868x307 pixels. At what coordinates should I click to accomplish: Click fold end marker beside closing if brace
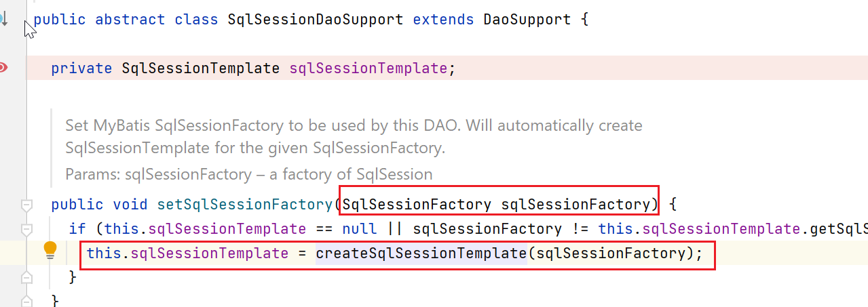pyautogui.click(x=26, y=277)
